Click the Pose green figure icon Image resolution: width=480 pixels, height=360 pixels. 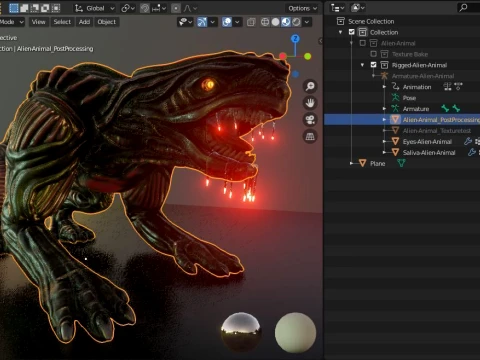pyautogui.click(x=395, y=98)
